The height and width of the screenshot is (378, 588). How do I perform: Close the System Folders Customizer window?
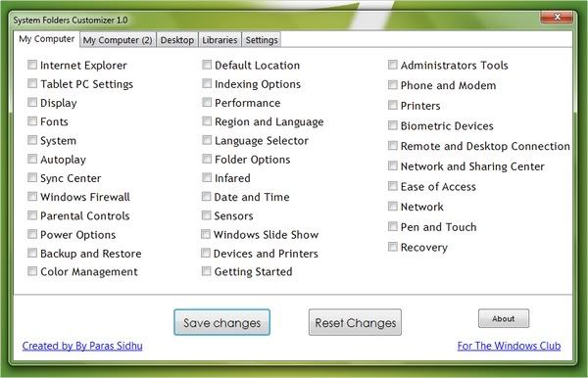click(557, 17)
